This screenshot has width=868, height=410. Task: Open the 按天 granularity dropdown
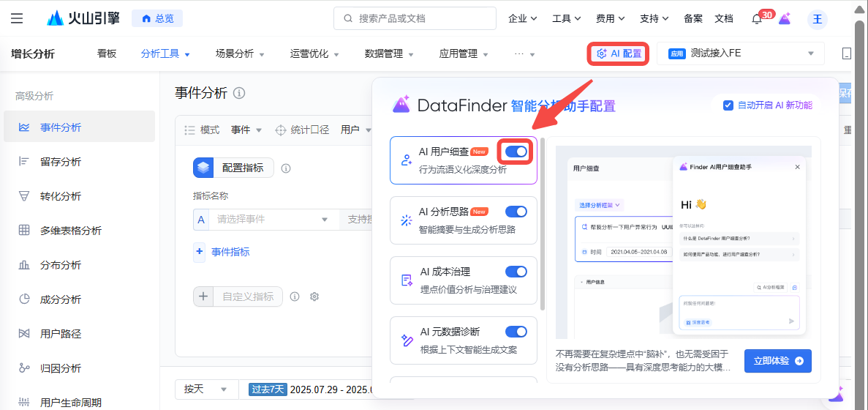pos(206,389)
